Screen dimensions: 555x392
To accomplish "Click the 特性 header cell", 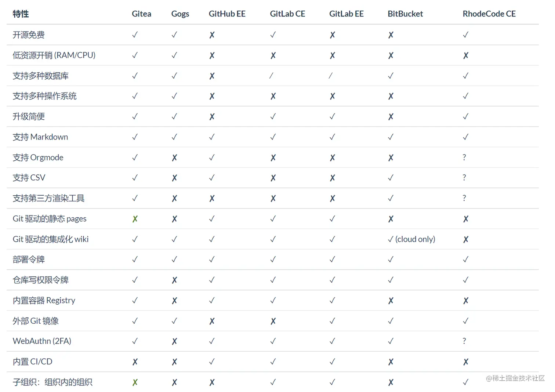I will [x=21, y=14].
